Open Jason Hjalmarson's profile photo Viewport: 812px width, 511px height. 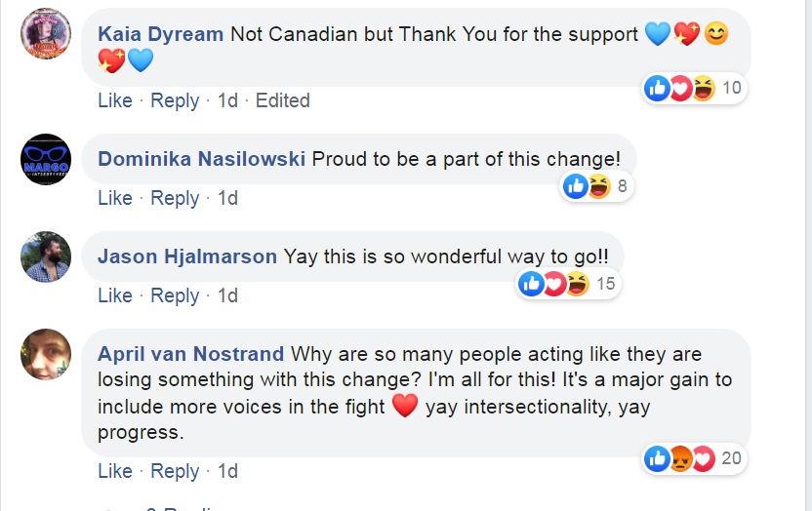pos(46,256)
